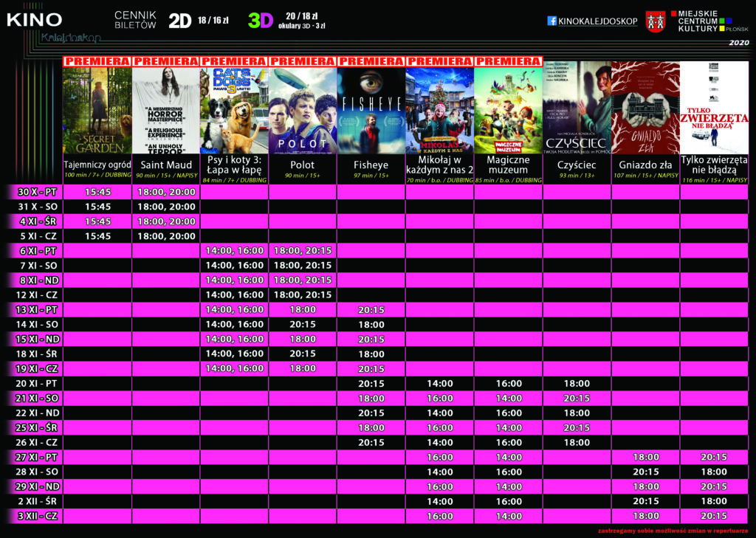Select the title 'Saint Maud' under its poster

coord(166,165)
